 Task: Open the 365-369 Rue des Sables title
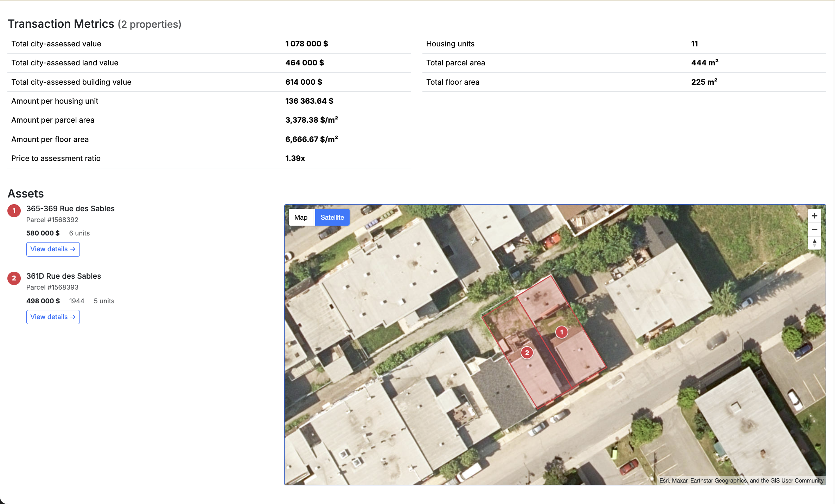pyautogui.click(x=70, y=208)
